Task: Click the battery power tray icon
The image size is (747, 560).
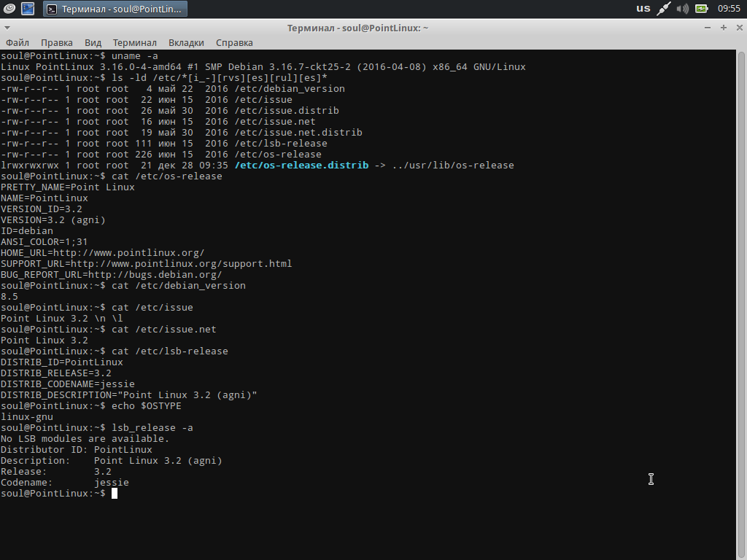Action: click(701, 9)
